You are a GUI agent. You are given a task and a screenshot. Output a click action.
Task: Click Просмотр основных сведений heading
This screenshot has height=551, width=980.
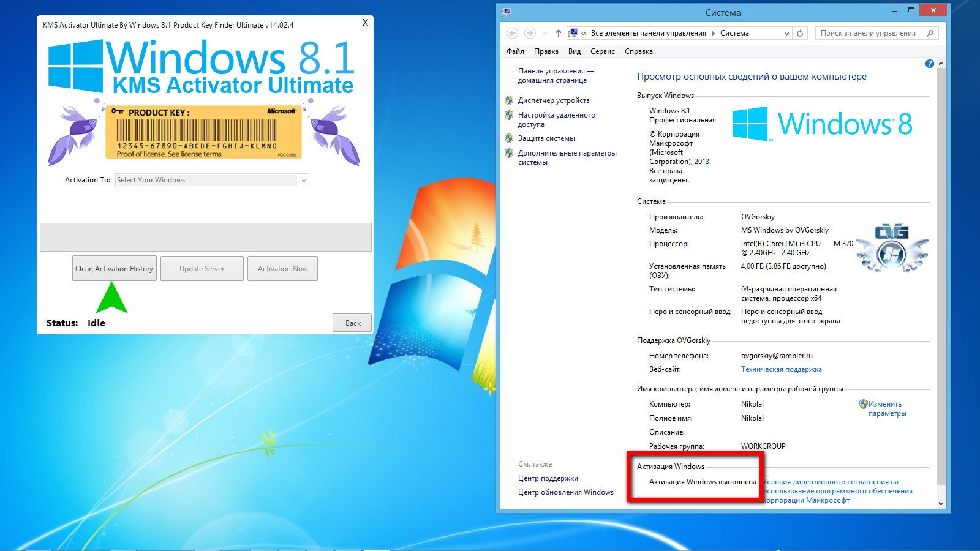point(752,77)
